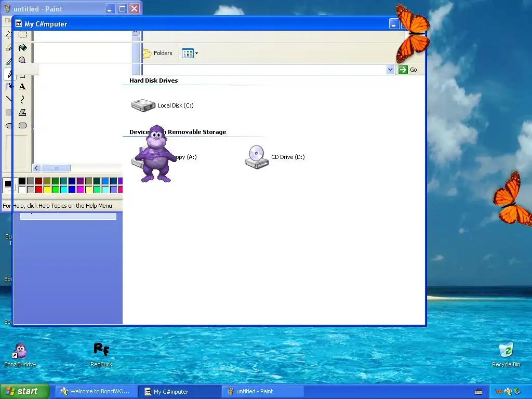Click the green Go arrow icon
The height and width of the screenshot is (399, 532).
point(403,70)
